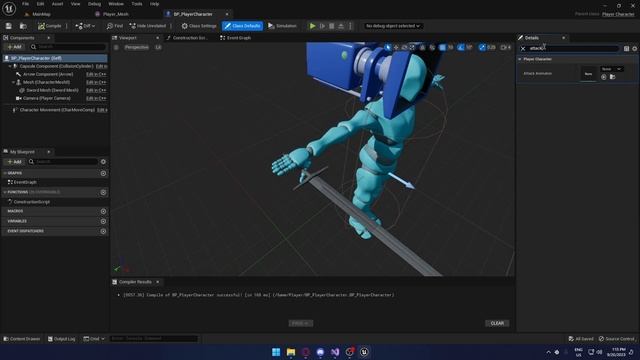Open the Diff dropdown
Image resolution: width=640 pixels, height=360 pixels.
point(85,26)
